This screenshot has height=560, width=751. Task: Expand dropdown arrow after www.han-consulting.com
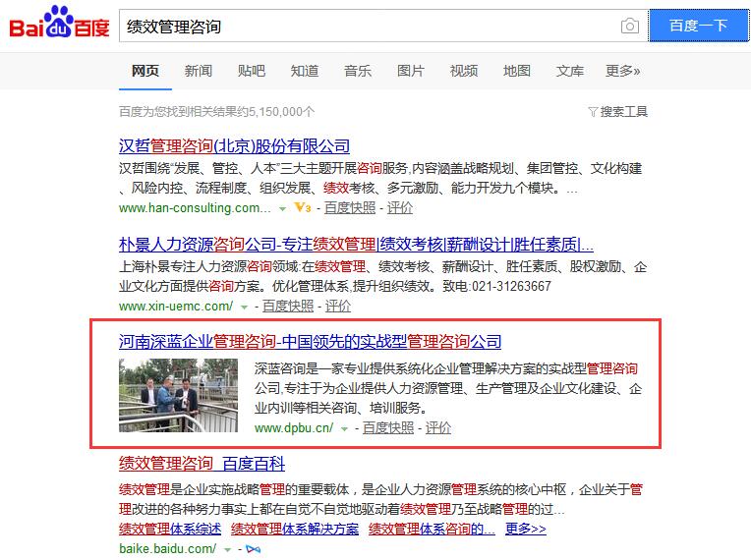[282, 208]
